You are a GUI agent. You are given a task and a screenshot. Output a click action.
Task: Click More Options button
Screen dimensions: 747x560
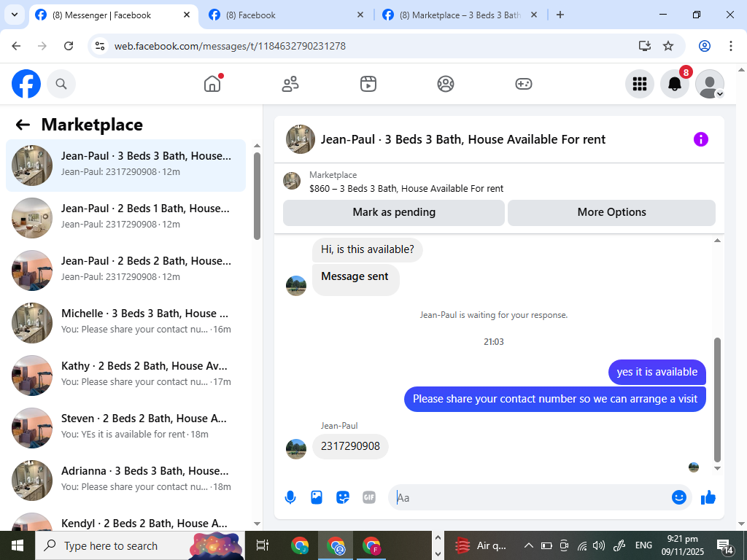click(612, 212)
